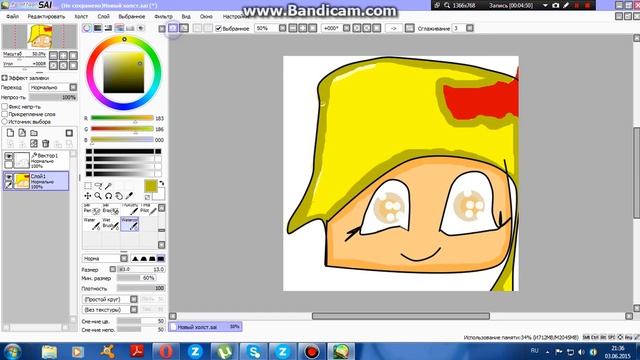The image size is (640, 360).
Task: Toggle the scratchpad panel icon
Action: click(141, 28)
